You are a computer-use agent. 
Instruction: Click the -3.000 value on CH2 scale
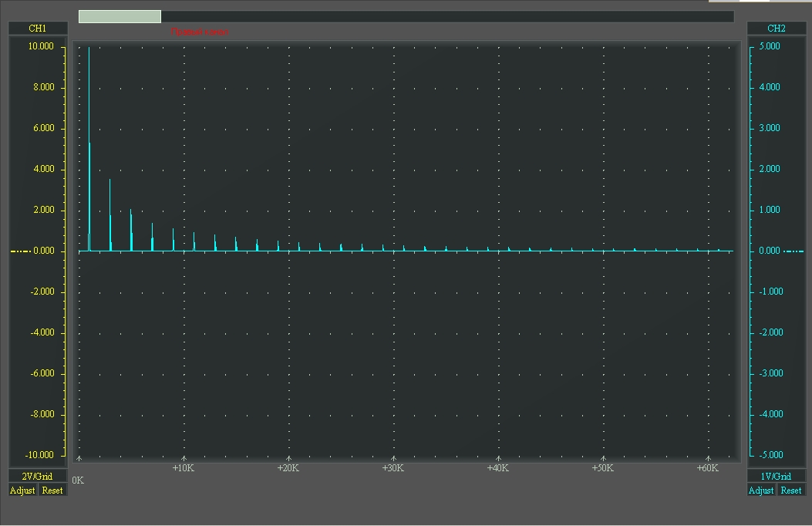(771, 373)
